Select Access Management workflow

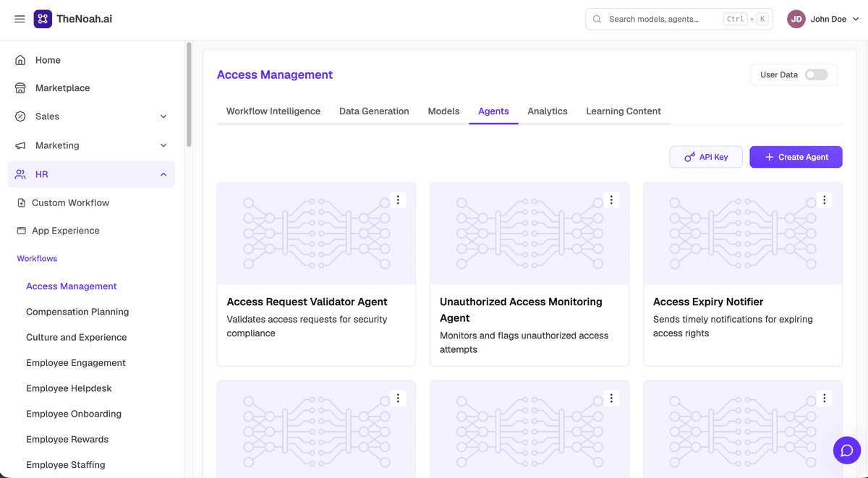(x=71, y=286)
